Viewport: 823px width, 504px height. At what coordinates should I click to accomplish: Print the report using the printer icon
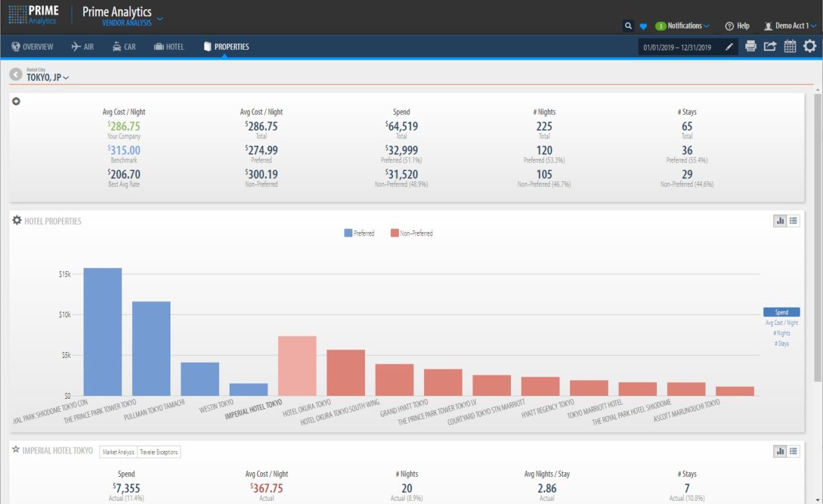point(751,46)
